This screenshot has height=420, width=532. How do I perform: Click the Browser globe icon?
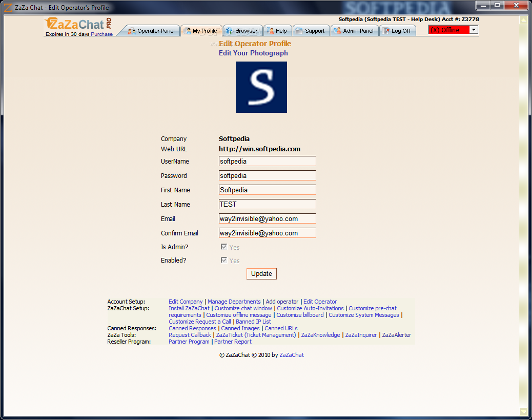tap(230, 31)
